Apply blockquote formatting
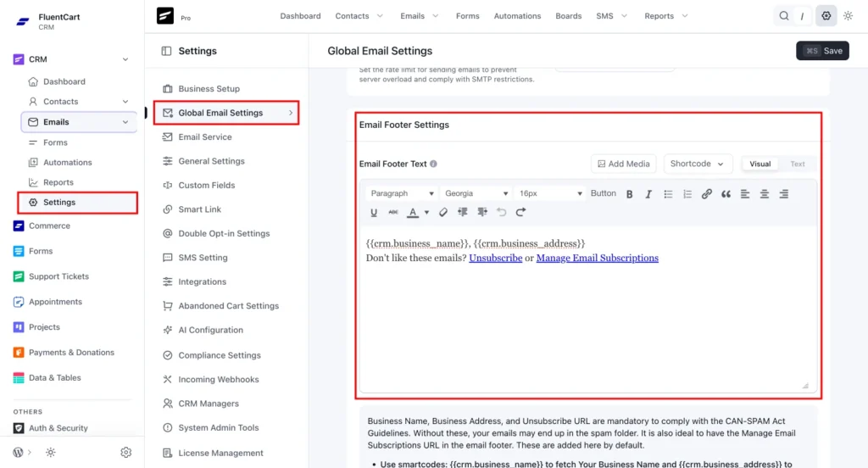The image size is (868, 468). pos(726,194)
